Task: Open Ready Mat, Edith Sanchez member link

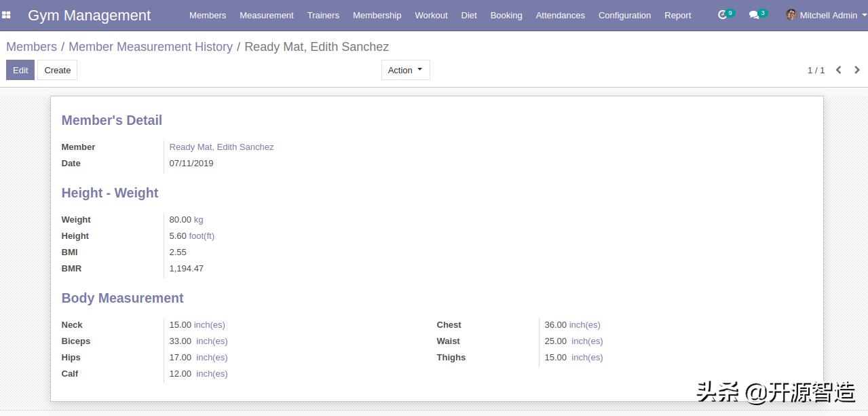Action: pyautogui.click(x=221, y=147)
